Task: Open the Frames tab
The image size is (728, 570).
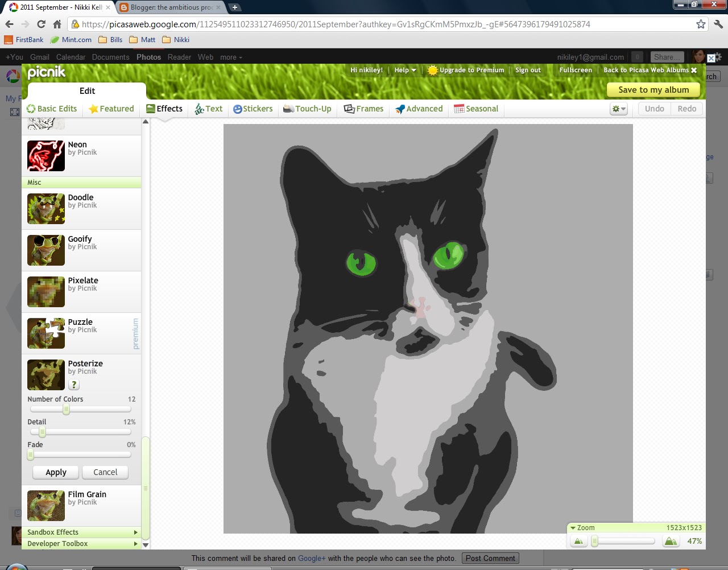Action: tap(364, 109)
